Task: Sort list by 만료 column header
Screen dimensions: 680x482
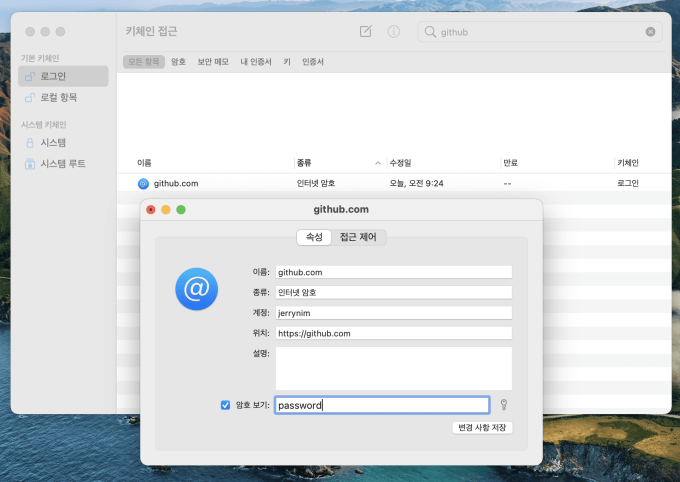Action: [510, 163]
